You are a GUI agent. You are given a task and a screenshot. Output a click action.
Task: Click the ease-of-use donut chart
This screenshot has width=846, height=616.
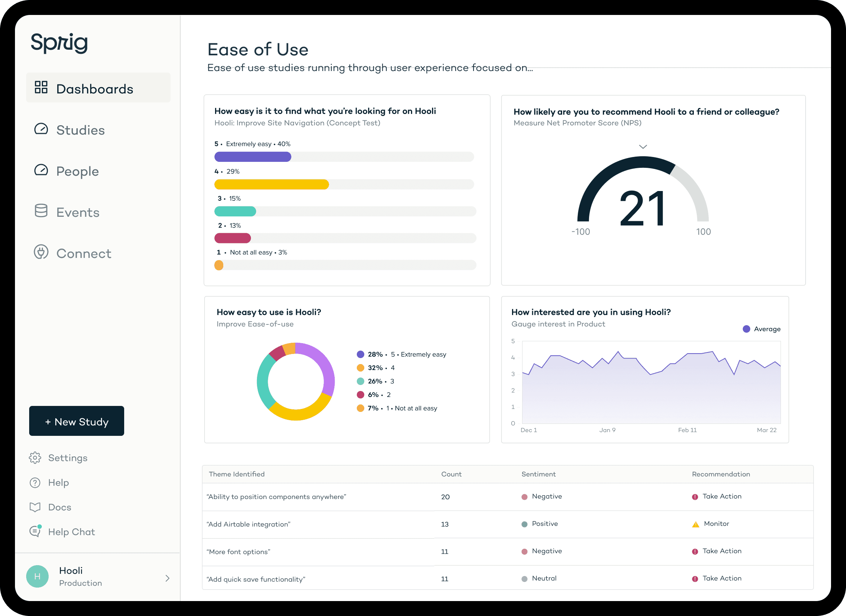tap(296, 382)
